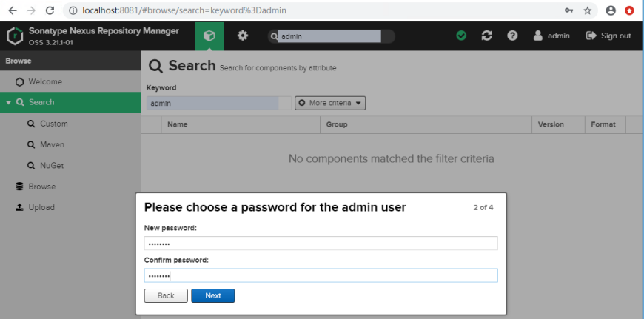Click the site info icon in address bar
The width and height of the screenshot is (644, 319).
point(73,10)
